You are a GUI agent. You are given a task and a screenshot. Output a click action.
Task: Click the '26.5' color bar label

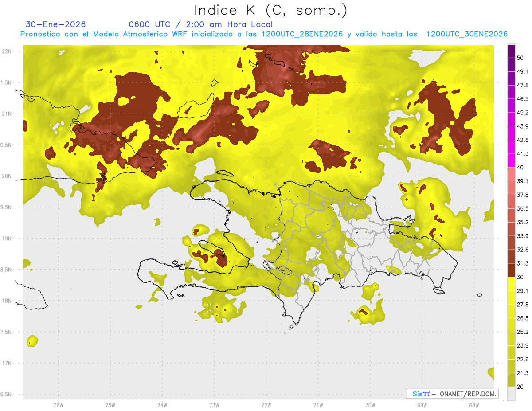point(523,318)
